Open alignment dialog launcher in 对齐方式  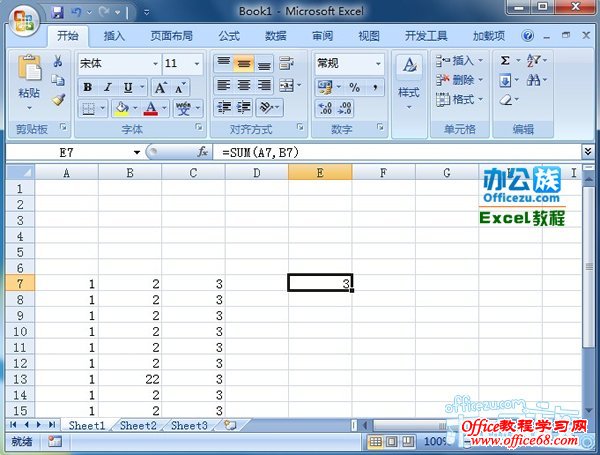click(x=300, y=127)
